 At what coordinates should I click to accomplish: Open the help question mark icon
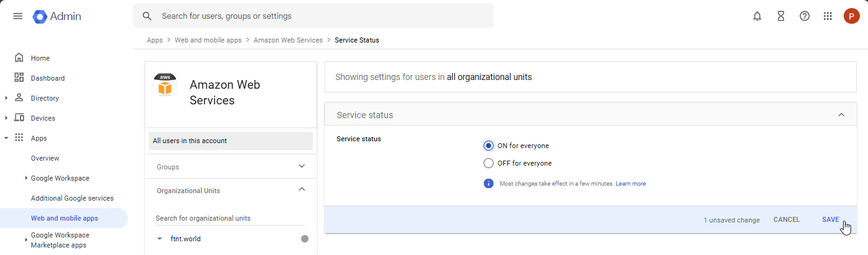pyautogui.click(x=804, y=16)
